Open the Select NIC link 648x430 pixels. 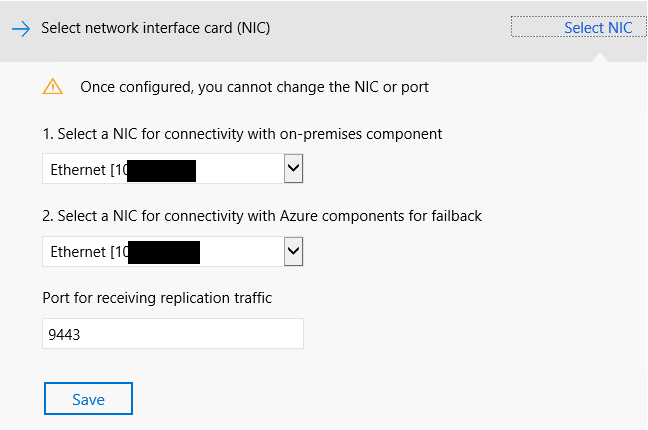tap(598, 28)
